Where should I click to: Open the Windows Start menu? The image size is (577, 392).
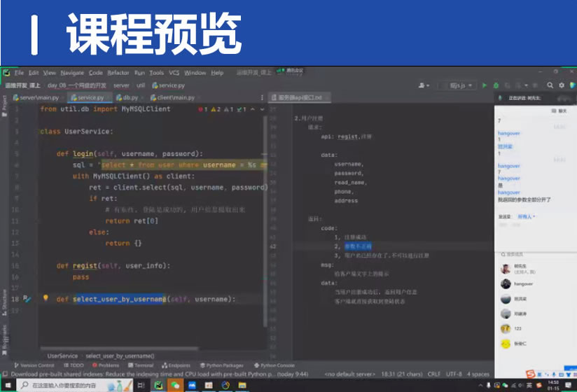point(8,386)
